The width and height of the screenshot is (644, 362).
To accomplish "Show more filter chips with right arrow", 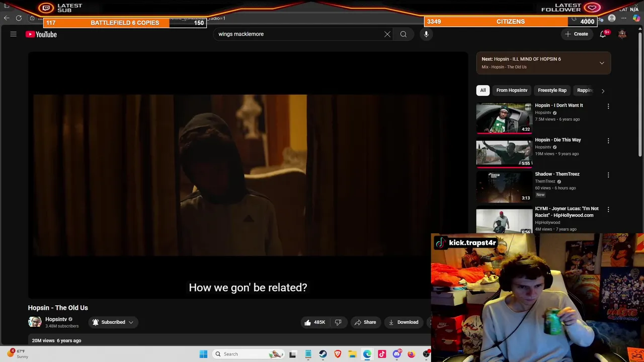I will (603, 90).
